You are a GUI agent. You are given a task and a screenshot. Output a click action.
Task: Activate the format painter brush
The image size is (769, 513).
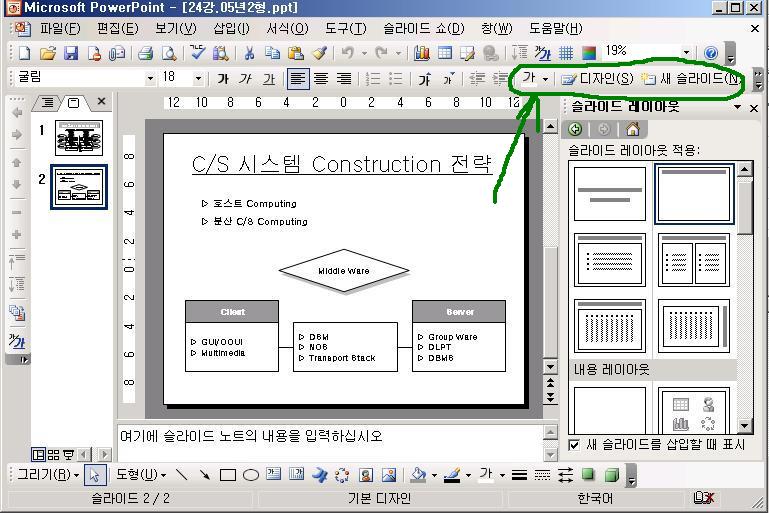(x=320, y=53)
